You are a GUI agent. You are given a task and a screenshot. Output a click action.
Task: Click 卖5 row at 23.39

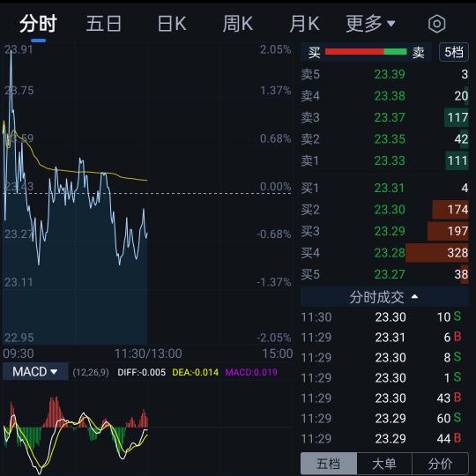coord(384,74)
